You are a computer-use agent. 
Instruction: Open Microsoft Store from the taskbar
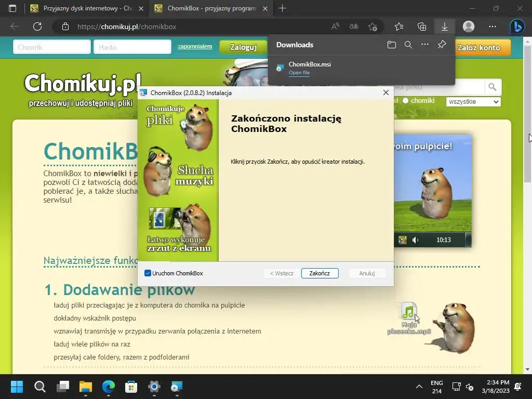pyautogui.click(x=131, y=387)
